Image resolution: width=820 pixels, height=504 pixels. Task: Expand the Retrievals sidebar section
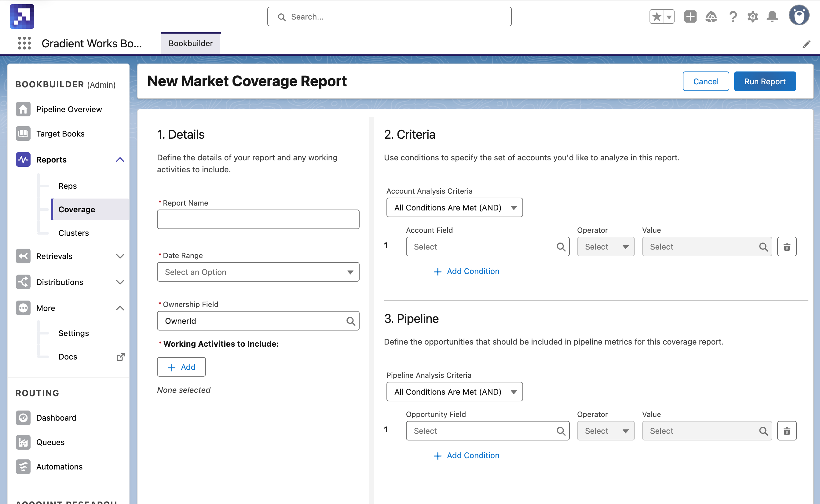point(120,256)
